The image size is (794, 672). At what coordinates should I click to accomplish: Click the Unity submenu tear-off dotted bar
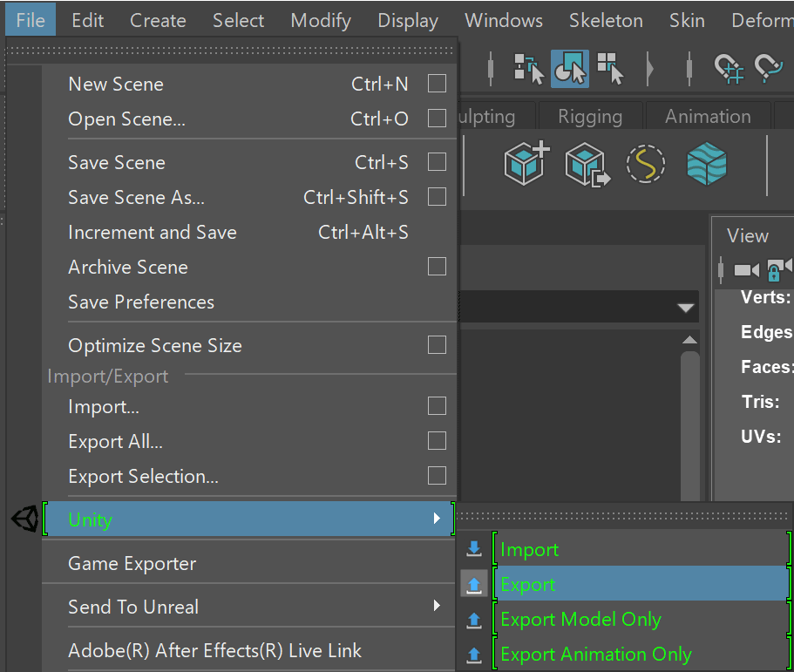tap(623, 516)
